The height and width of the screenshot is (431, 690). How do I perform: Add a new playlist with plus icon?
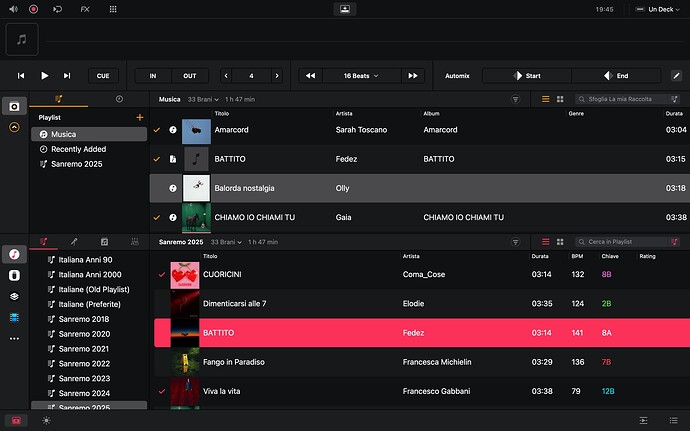click(x=139, y=117)
